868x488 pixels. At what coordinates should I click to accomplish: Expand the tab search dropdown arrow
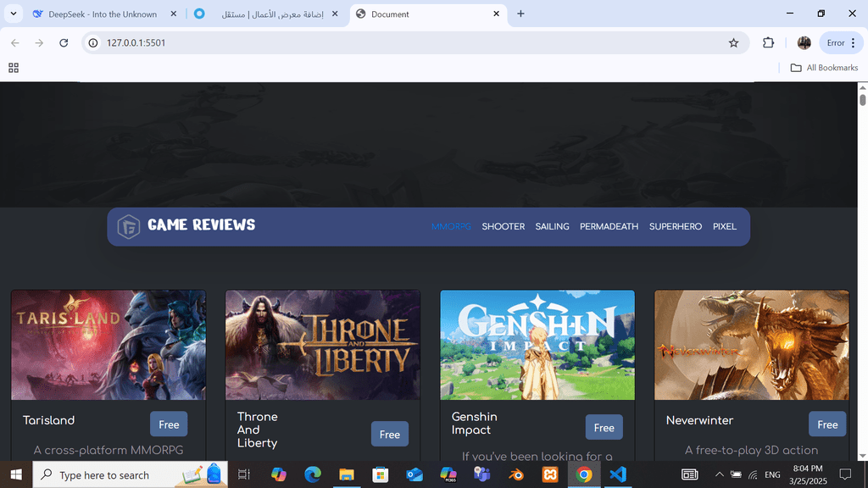[x=14, y=14]
